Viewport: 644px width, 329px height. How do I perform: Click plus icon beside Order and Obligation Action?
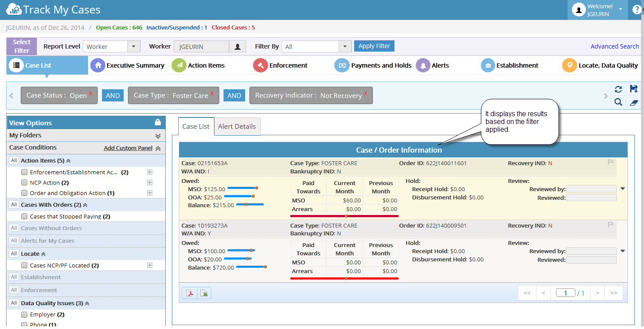click(150, 193)
